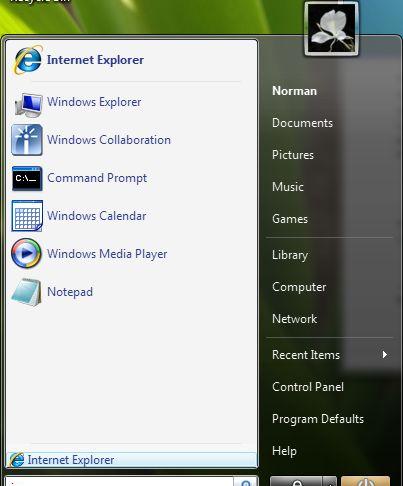Open the Documents folder

pyautogui.click(x=302, y=123)
